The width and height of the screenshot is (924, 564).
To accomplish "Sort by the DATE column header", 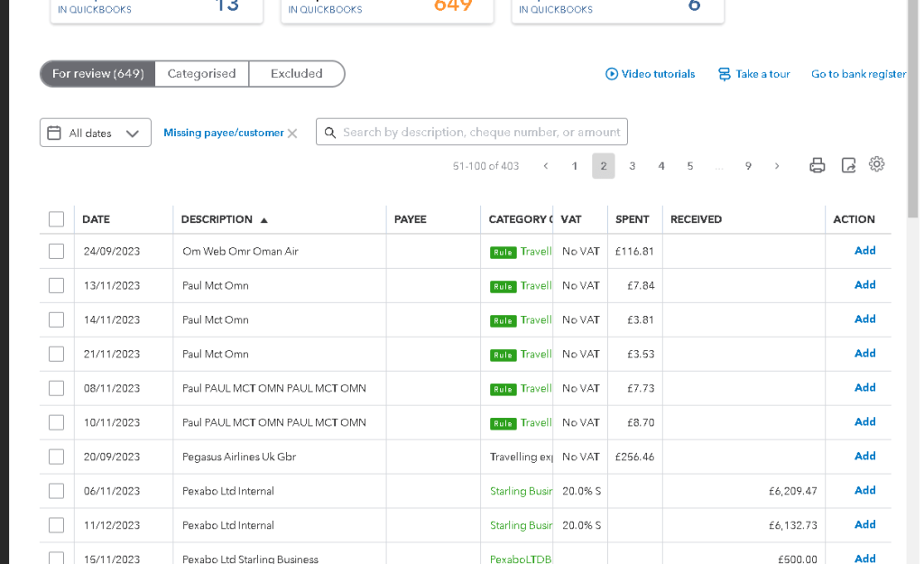I will 96,219.
